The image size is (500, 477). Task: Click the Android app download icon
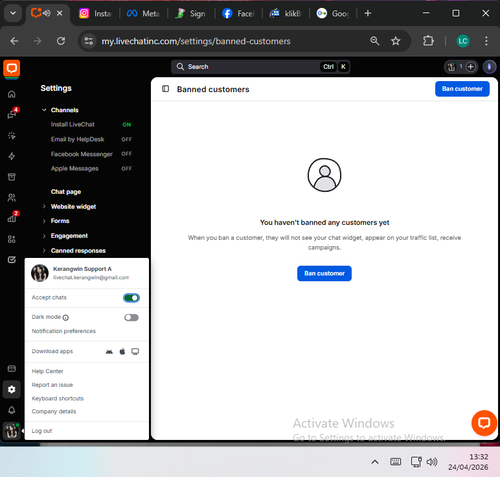[109, 351]
